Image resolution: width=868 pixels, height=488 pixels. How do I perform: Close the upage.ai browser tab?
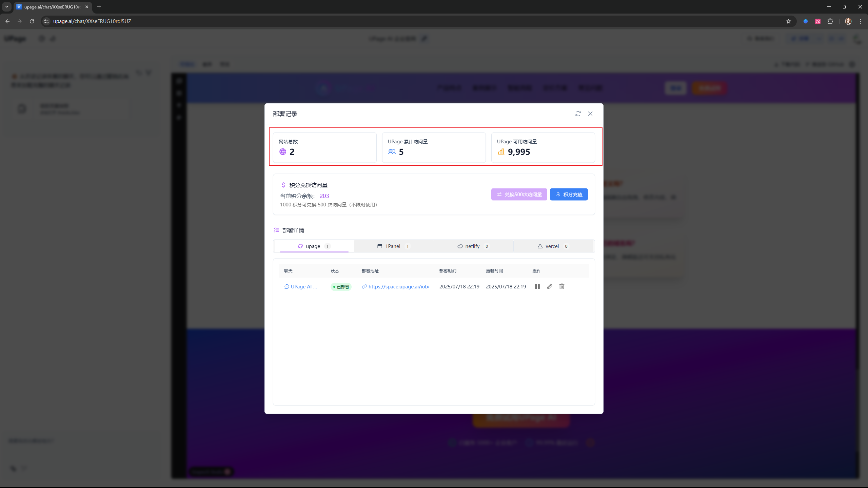click(x=87, y=7)
